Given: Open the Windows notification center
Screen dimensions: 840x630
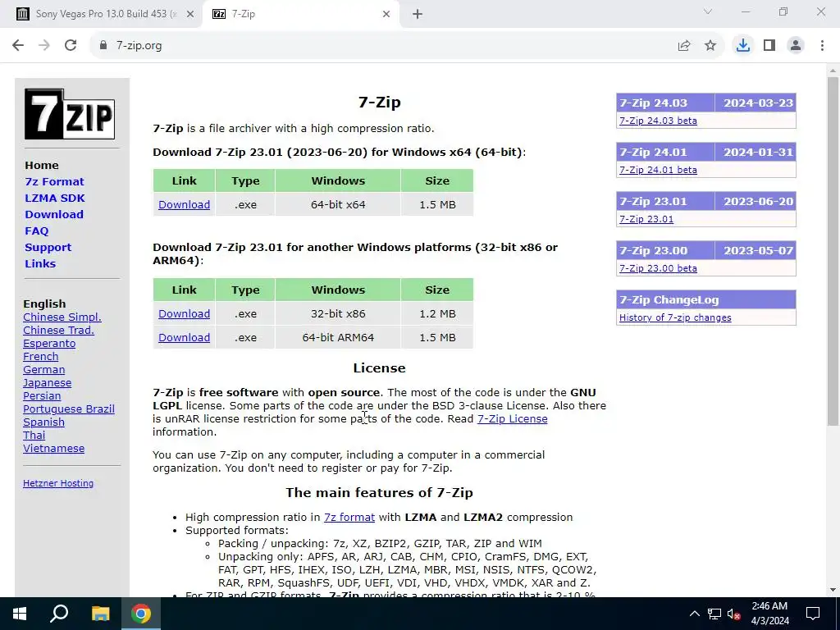Looking at the screenshot, I should click(813, 614).
